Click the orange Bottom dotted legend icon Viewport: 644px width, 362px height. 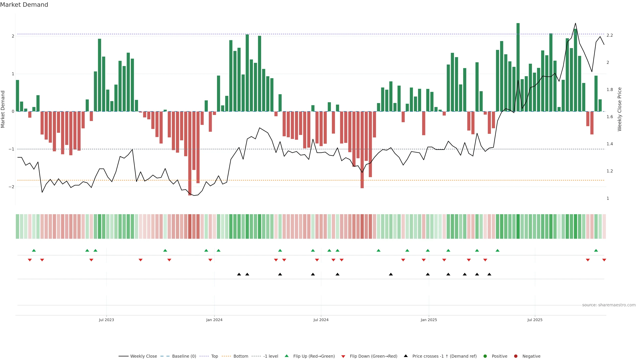click(x=226, y=356)
